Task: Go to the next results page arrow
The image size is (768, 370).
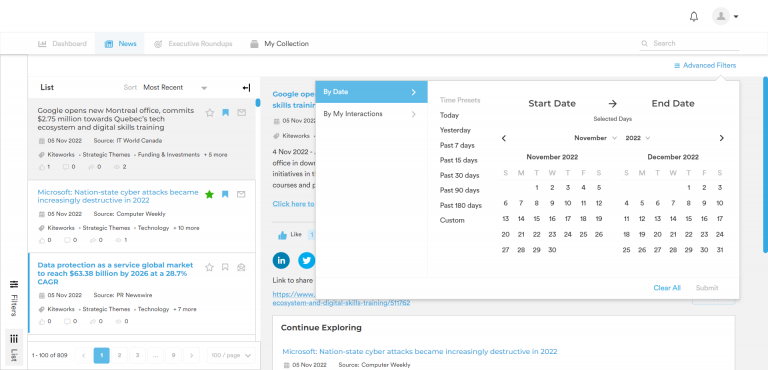Action: click(x=192, y=355)
